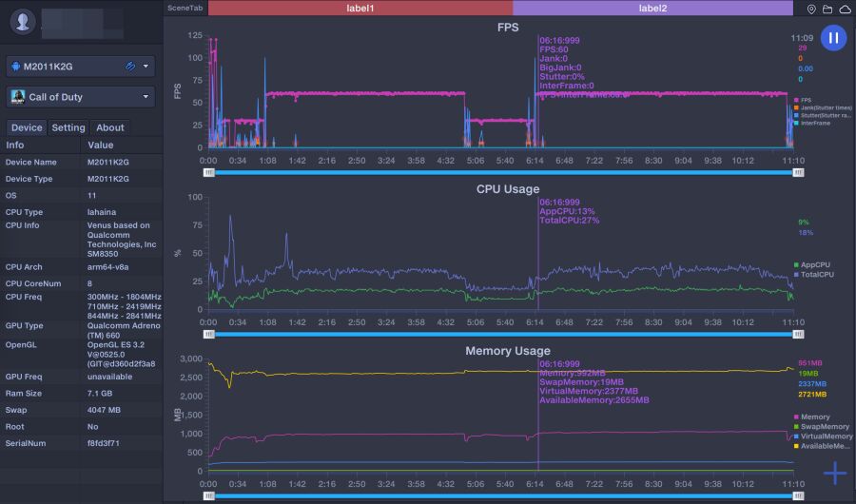Select the label1 scene segment
856x504 pixels.
tap(360, 9)
